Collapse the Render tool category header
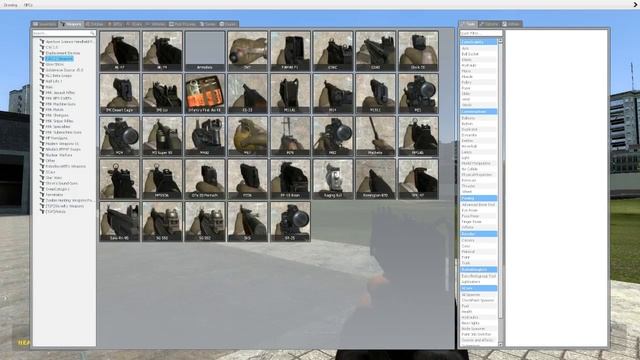Viewport: 640px width, 360px height. click(x=478, y=234)
